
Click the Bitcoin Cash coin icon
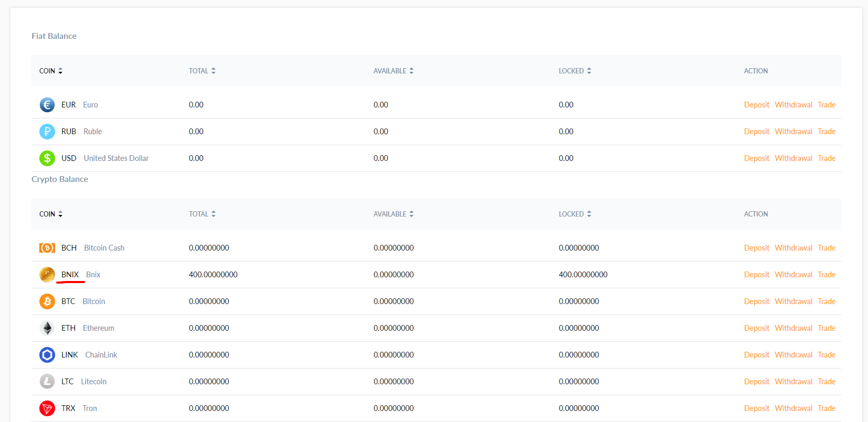[47, 248]
